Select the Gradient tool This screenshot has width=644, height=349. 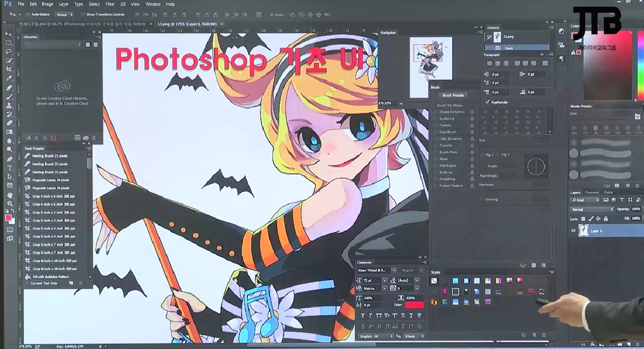click(x=9, y=132)
